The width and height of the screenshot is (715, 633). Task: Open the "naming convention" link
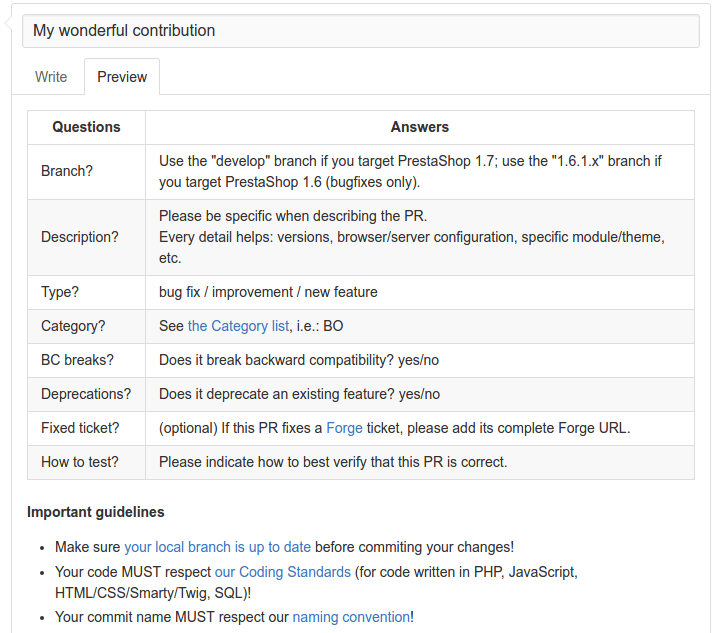(x=351, y=617)
